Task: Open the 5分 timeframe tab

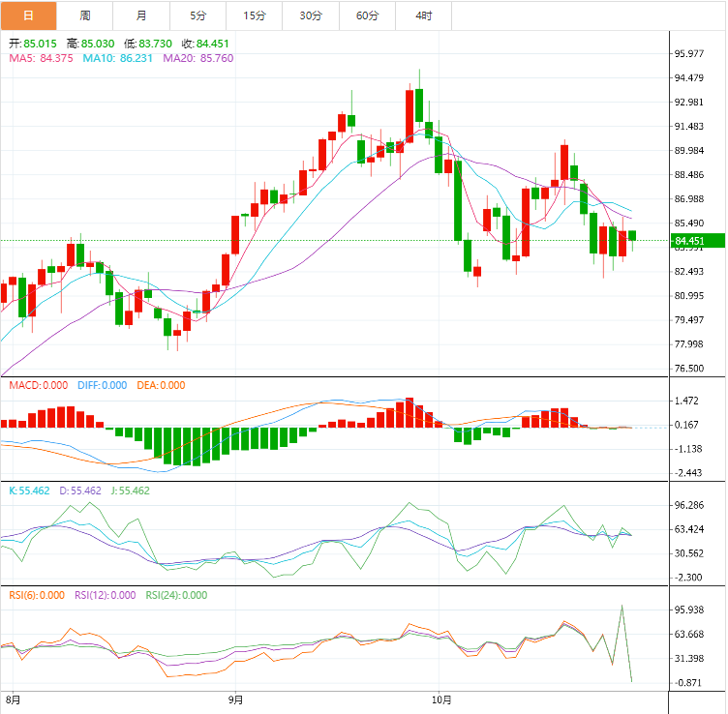Action: (x=198, y=15)
